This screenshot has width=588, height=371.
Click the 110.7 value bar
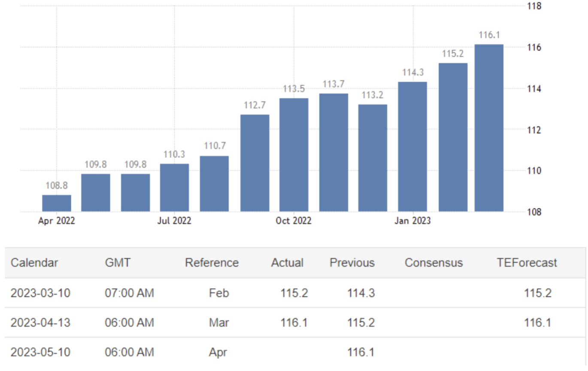coord(214,183)
